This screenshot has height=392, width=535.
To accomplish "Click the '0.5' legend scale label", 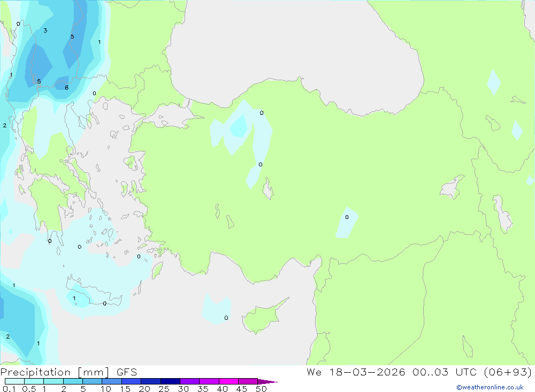I will (x=29, y=389).
